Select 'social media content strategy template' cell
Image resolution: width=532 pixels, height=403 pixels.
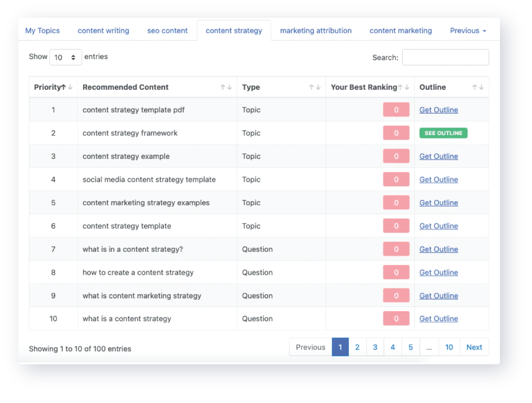coord(157,180)
